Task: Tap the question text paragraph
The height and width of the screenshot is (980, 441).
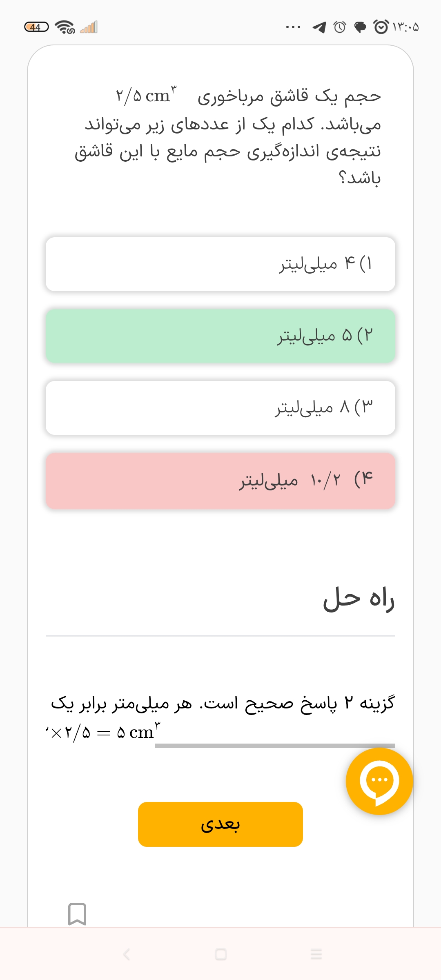Action: (228, 137)
